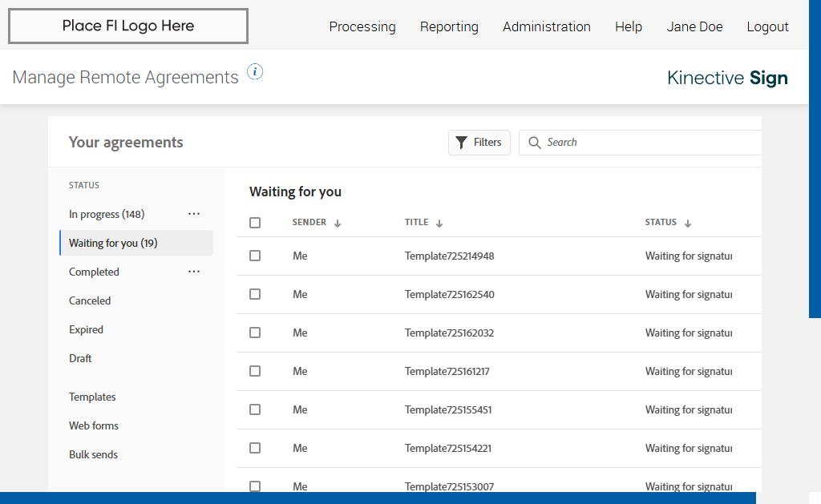821x504 pixels.
Task: Click the info icon beside Manage Remote Agreements
Action: point(255,72)
